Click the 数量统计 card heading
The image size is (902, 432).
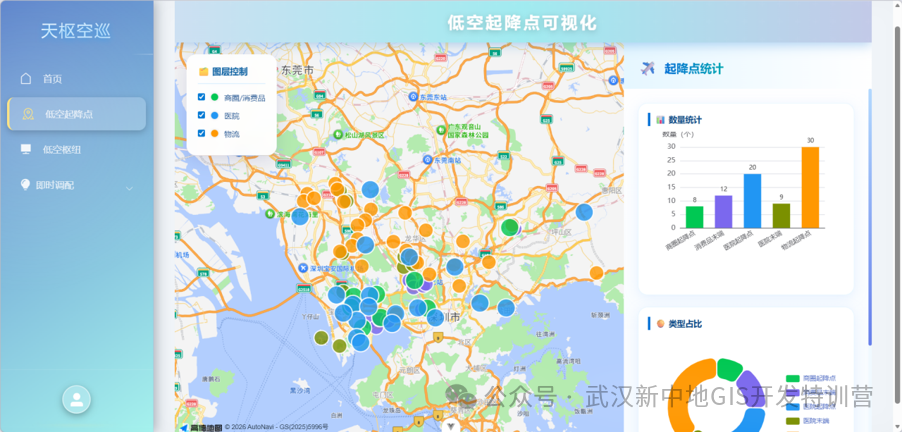coord(685,120)
